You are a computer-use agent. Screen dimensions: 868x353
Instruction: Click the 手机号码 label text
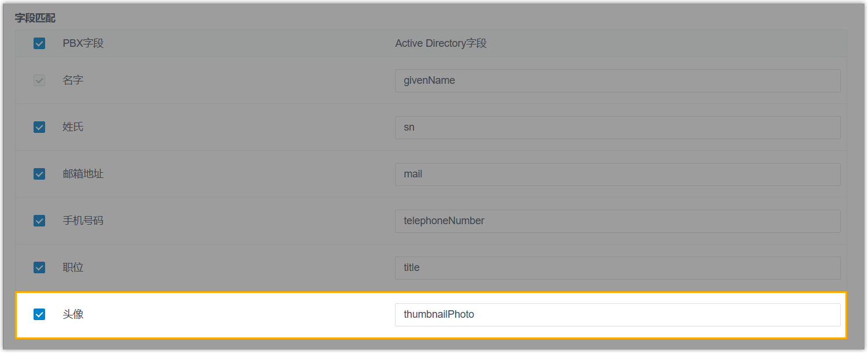coord(83,221)
